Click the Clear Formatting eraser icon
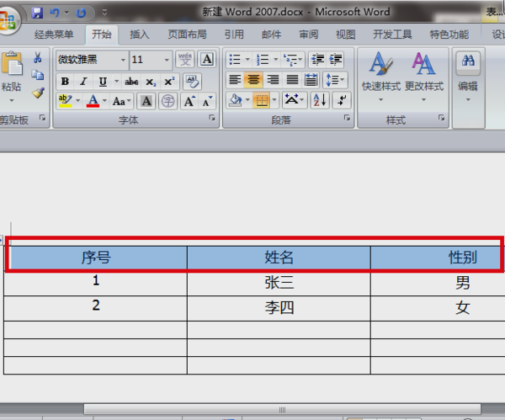 pyautogui.click(x=192, y=81)
